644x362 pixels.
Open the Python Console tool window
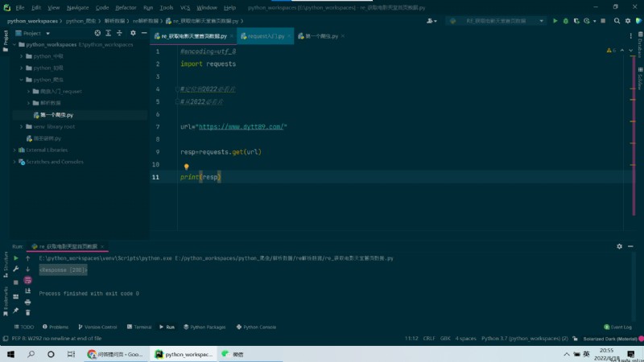256,327
